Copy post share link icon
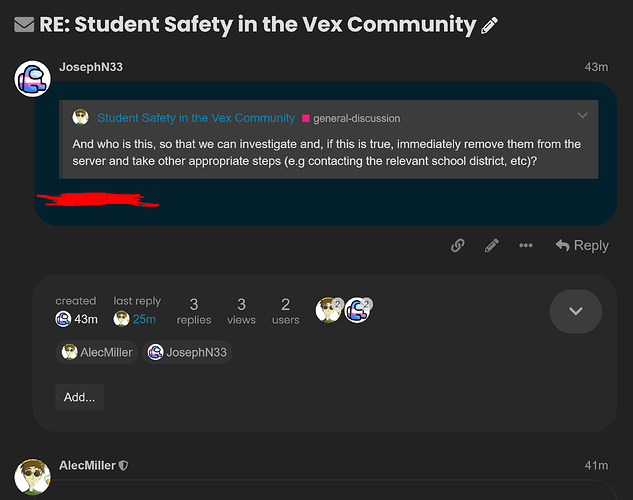This screenshot has width=633, height=500. [457, 245]
